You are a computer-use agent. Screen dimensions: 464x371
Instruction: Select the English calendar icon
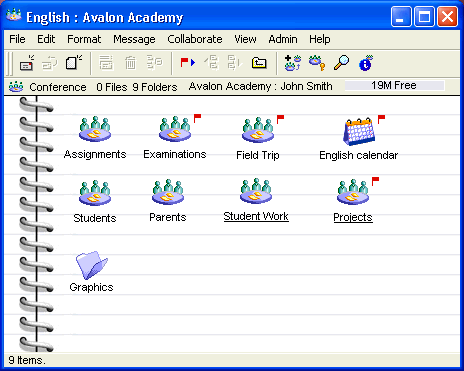pos(359,132)
